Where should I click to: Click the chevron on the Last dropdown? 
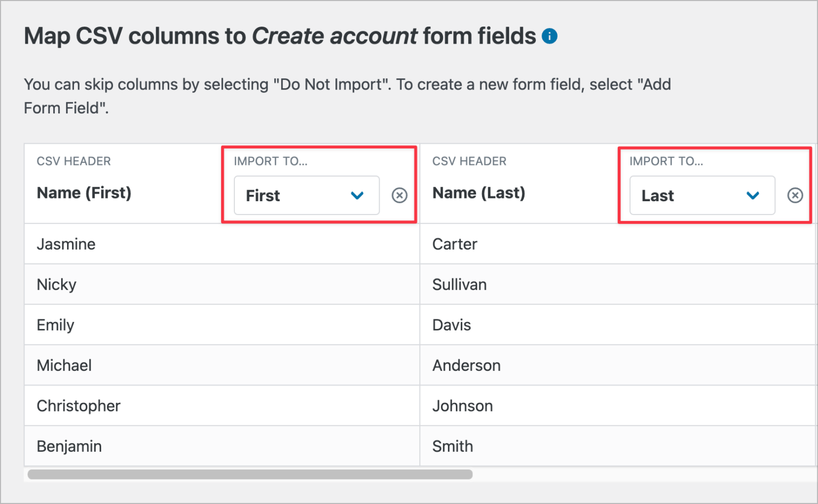coord(752,195)
